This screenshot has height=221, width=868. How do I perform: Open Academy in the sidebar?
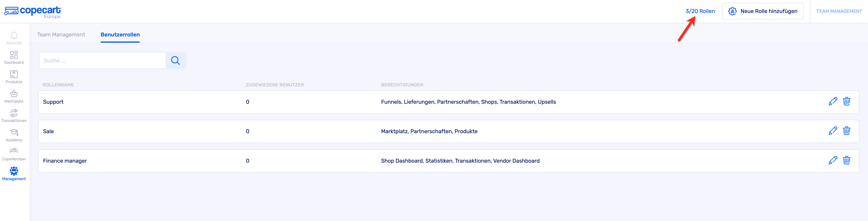pos(14,133)
